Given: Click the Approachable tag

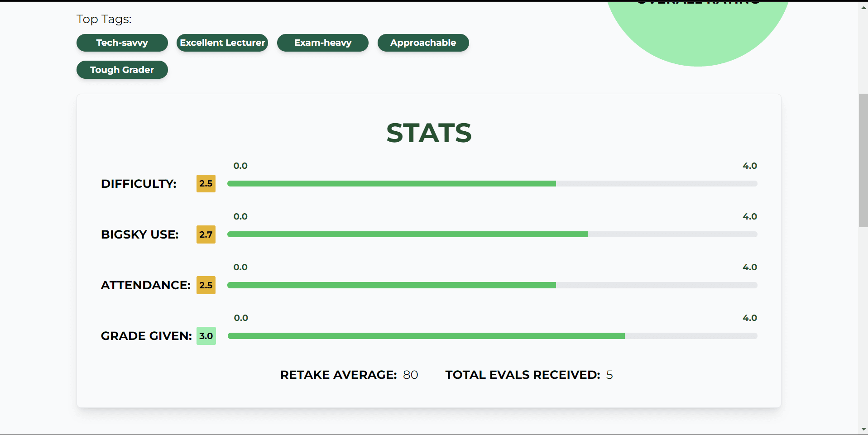Looking at the screenshot, I should [x=422, y=43].
